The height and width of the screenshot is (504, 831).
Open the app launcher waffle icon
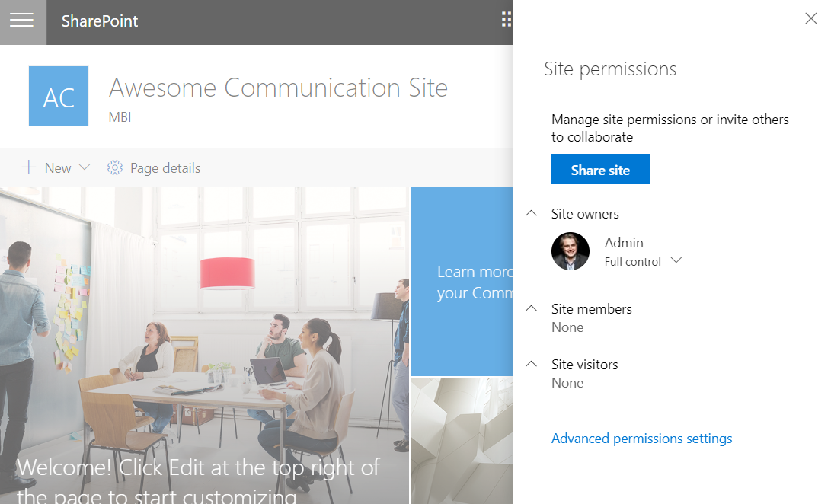pos(507,20)
